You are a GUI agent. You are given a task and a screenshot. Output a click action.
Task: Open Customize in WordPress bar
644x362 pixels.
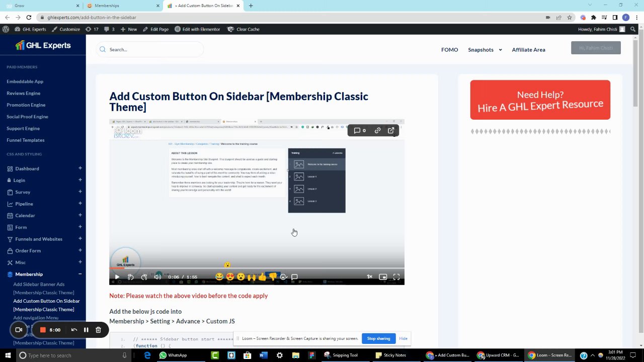65,29
